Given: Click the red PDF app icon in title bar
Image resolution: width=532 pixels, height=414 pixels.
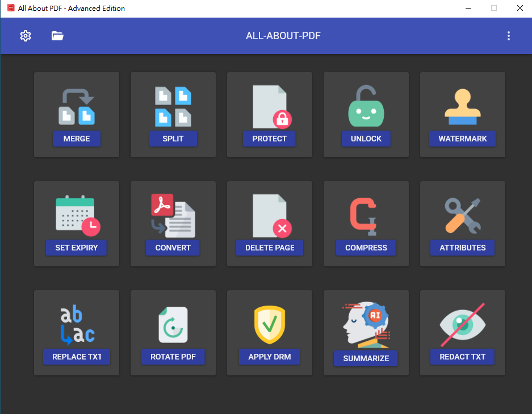Looking at the screenshot, I should point(11,8).
